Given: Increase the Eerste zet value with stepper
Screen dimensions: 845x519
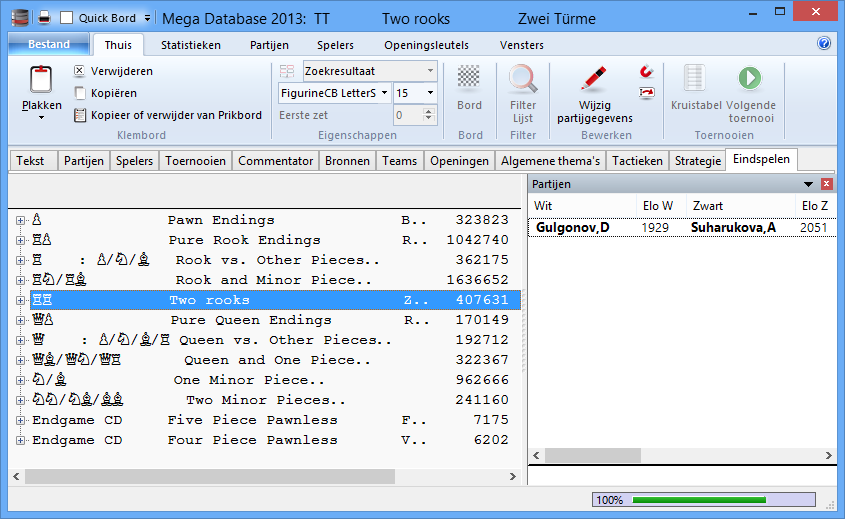Looking at the screenshot, I should coord(429,111).
